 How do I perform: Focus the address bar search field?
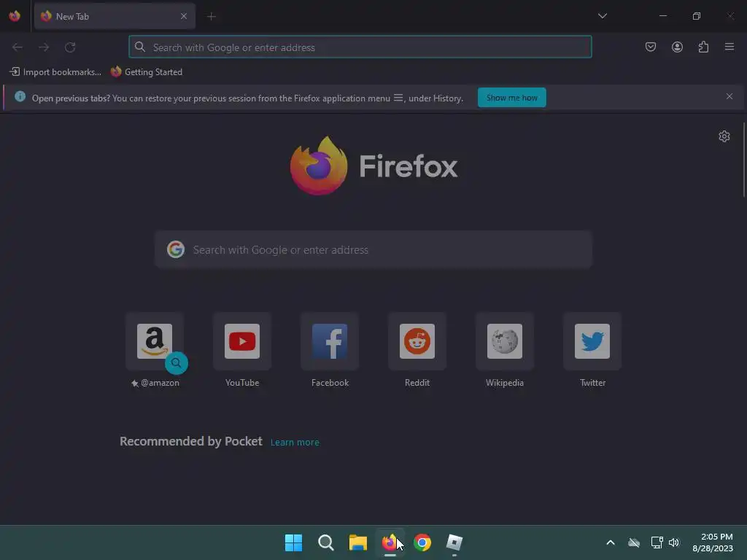[360, 47]
